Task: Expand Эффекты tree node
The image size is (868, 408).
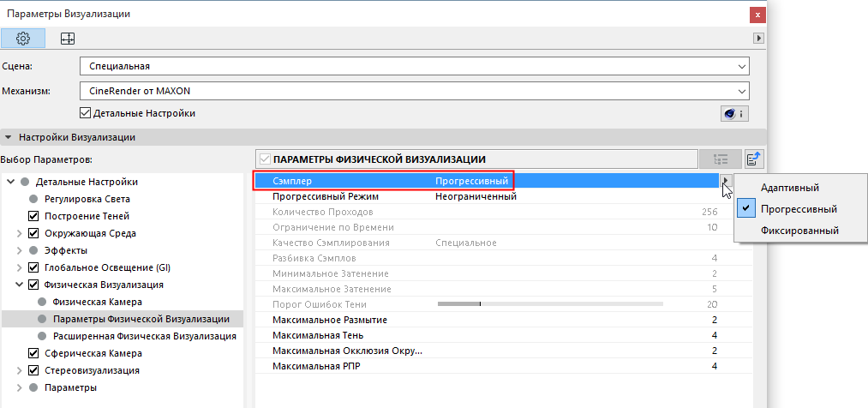Action: (20, 250)
